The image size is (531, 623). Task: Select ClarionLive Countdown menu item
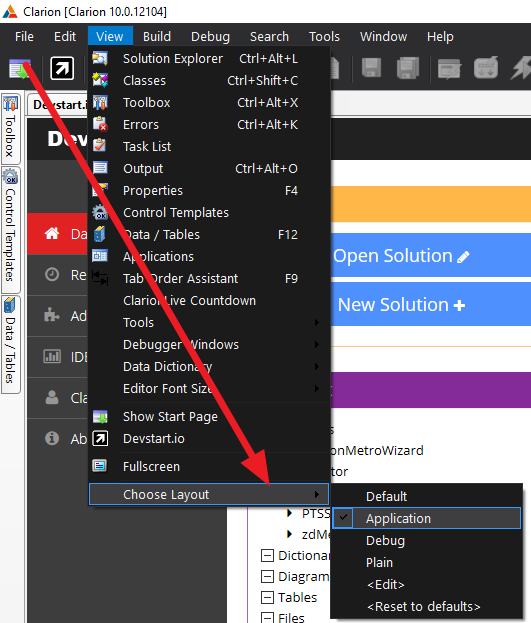click(x=209, y=300)
